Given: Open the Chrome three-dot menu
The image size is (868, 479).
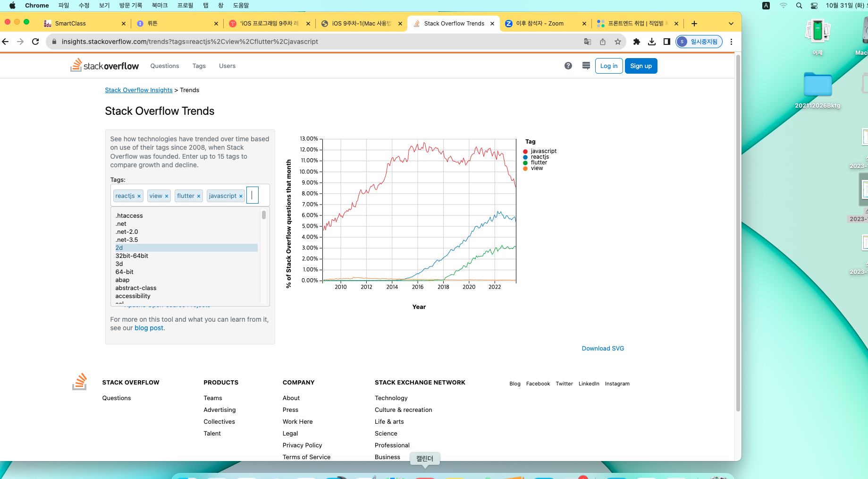Looking at the screenshot, I should click(x=731, y=42).
